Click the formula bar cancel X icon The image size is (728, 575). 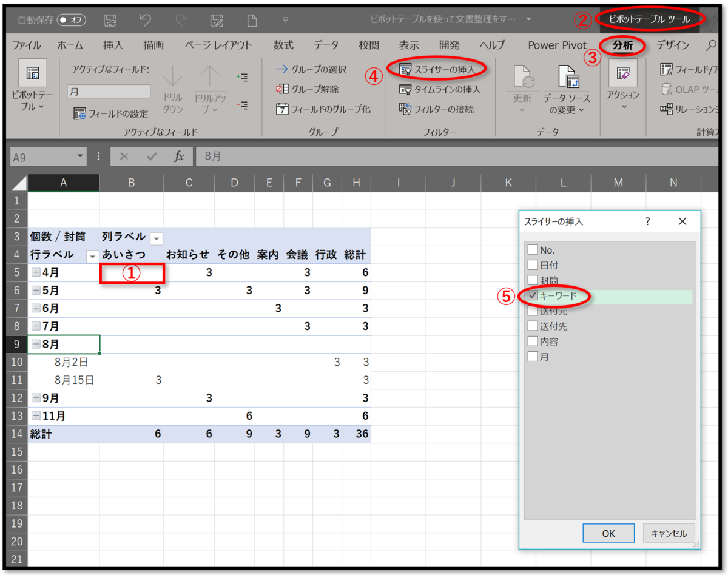tap(124, 156)
